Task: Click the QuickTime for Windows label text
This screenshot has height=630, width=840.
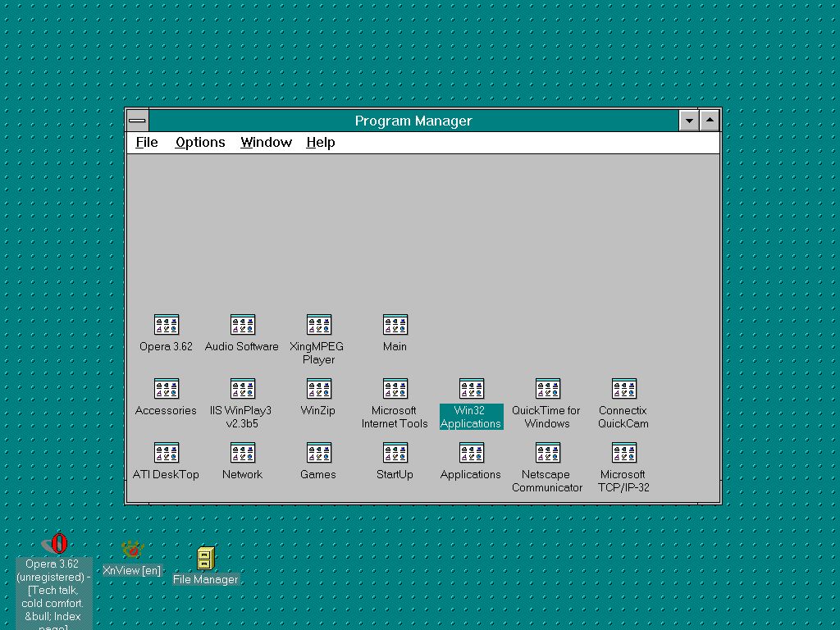Action: (546, 417)
